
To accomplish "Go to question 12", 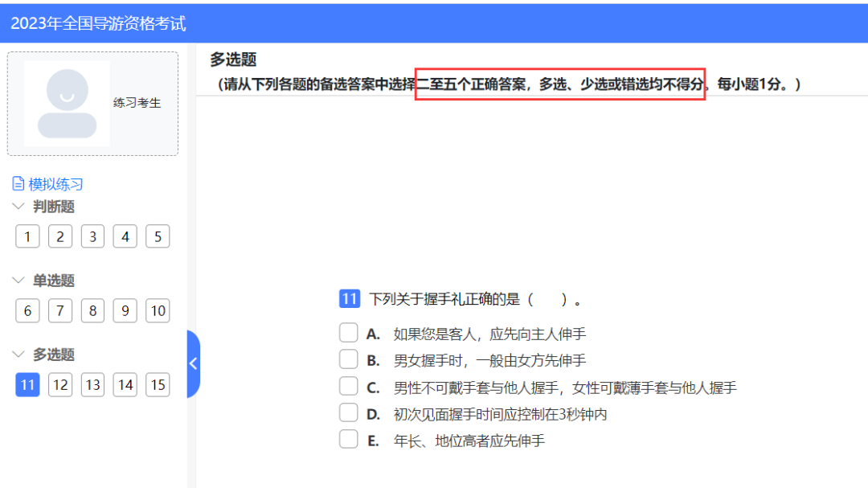I will point(60,385).
